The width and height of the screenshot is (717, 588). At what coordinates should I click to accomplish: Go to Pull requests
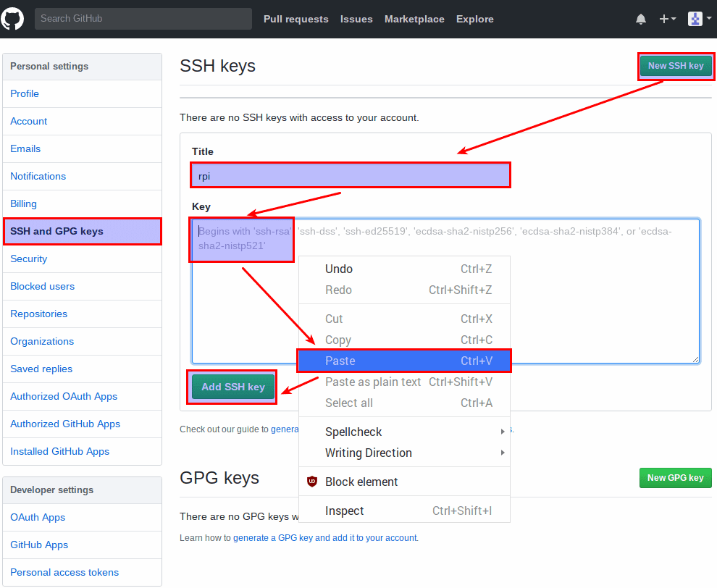pos(296,20)
